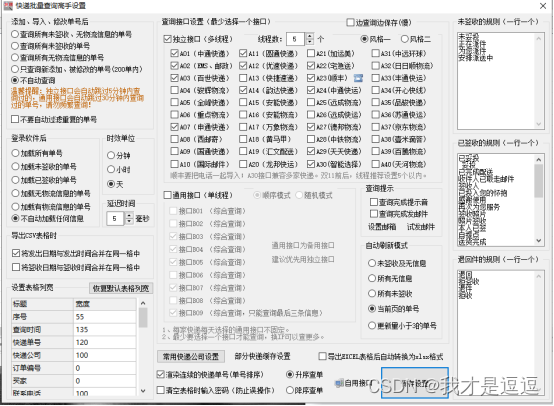Increase 线程数 with up arrow
554x406 pixels.
click(310, 36)
